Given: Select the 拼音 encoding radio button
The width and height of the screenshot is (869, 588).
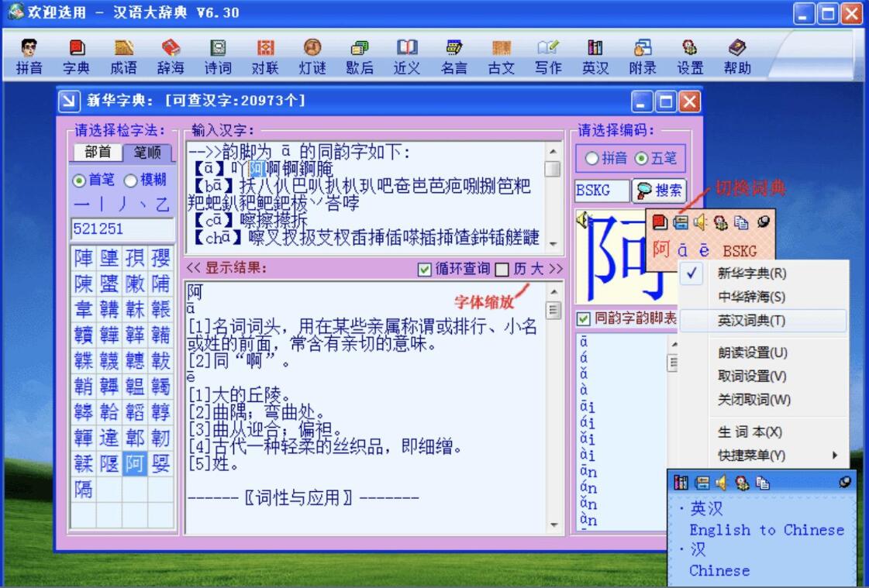Looking at the screenshot, I should pyautogui.click(x=593, y=159).
